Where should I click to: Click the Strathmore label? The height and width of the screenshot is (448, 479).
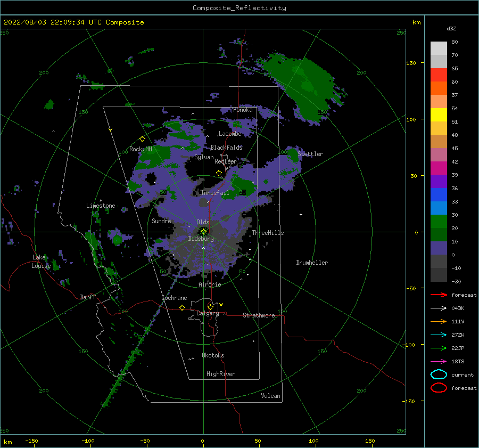point(259,315)
